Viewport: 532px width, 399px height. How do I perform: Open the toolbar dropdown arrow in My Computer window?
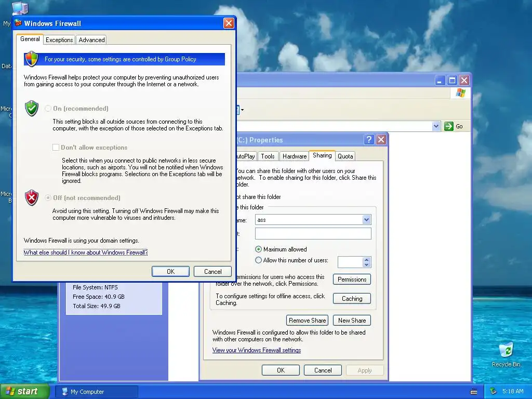(x=242, y=110)
